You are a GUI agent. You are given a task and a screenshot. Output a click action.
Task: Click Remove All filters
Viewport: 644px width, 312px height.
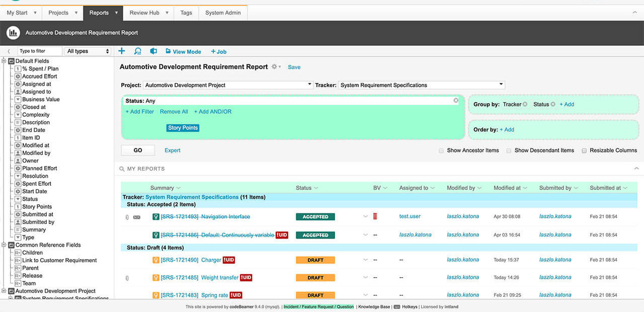[x=174, y=112]
